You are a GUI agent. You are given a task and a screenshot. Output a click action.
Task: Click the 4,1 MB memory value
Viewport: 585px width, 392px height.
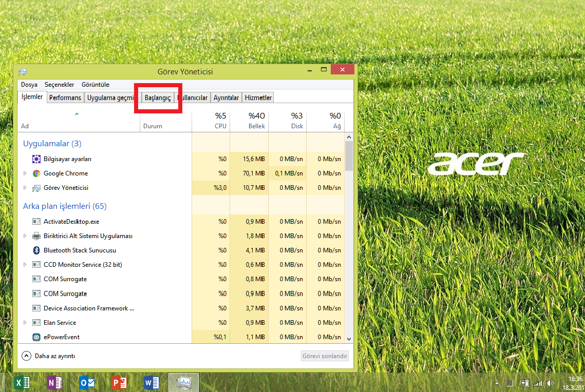[x=255, y=250]
